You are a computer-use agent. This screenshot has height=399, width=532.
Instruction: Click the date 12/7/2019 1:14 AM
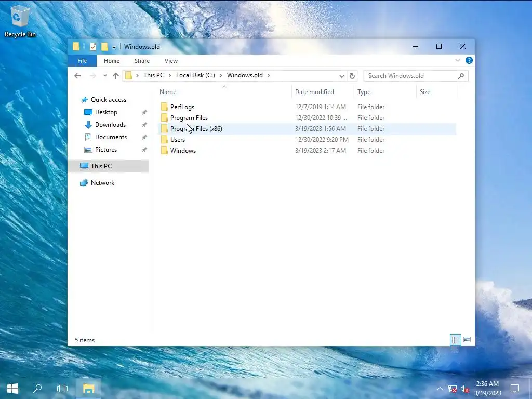(320, 107)
